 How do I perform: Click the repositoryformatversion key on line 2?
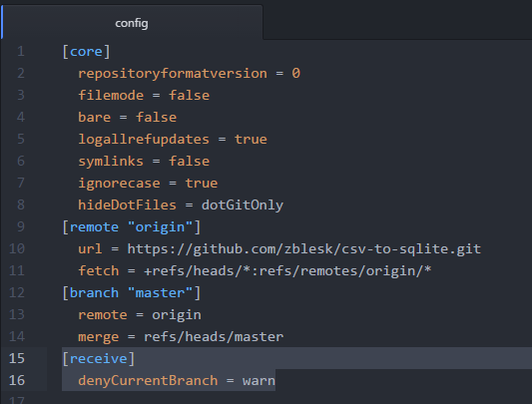(173, 74)
